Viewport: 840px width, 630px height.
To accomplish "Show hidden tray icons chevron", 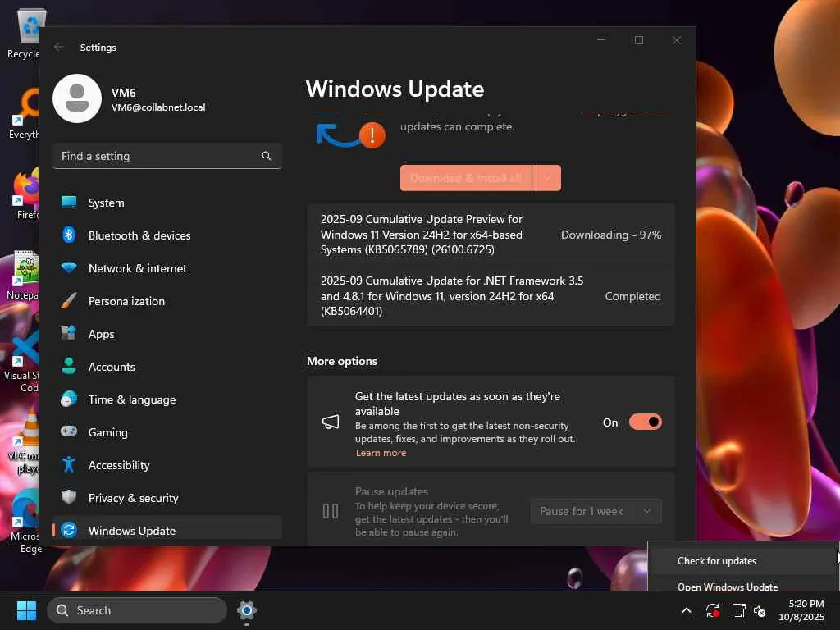I will 687,610.
